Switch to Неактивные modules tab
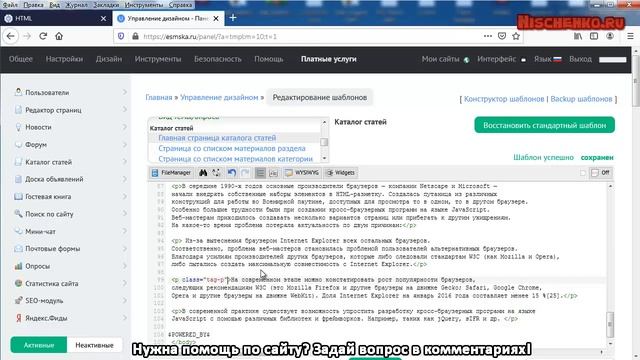The width and height of the screenshot is (640, 360). pyautogui.click(x=94, y=345)
